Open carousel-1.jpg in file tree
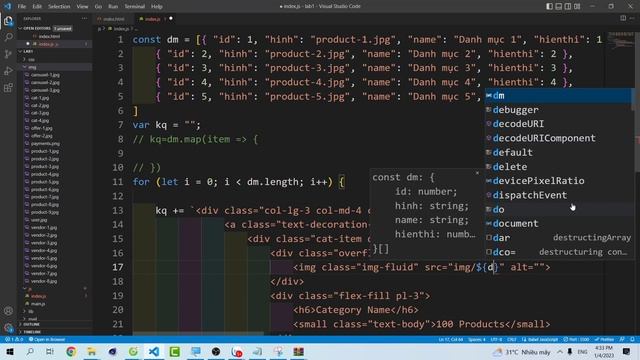 click(45, 75)
